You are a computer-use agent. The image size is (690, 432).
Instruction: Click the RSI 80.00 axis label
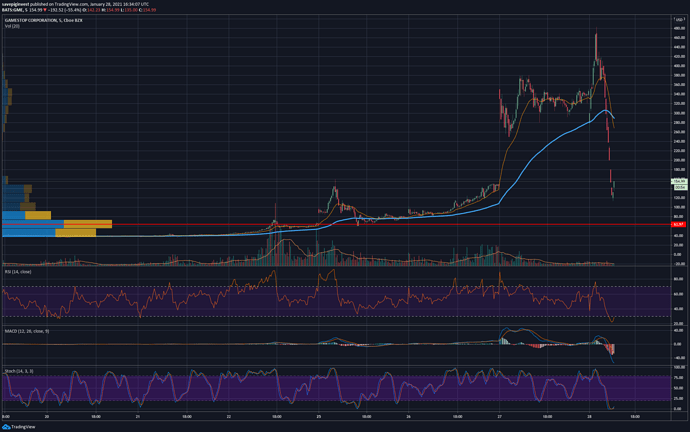(x=679, y=279)
